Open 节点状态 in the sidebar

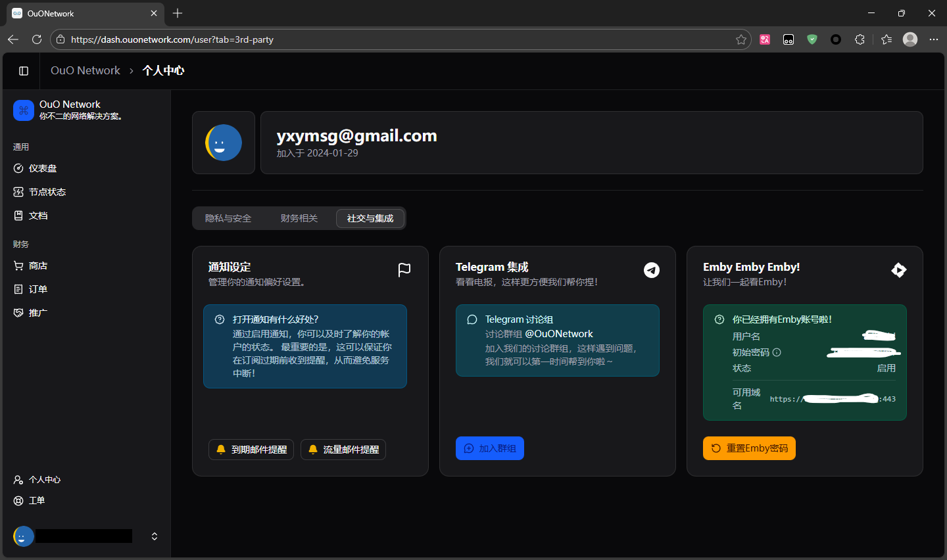pos(47,192)
